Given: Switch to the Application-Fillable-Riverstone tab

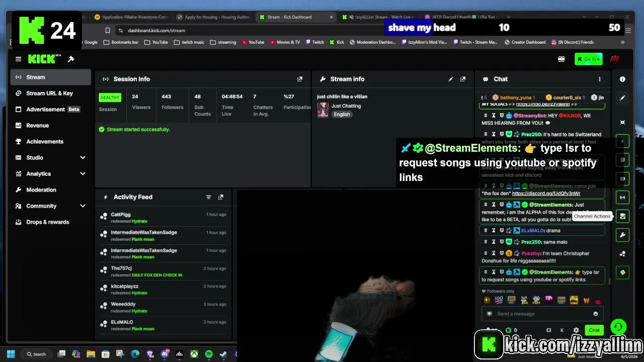Looking at the screenshot, I should tap(131, 17).
